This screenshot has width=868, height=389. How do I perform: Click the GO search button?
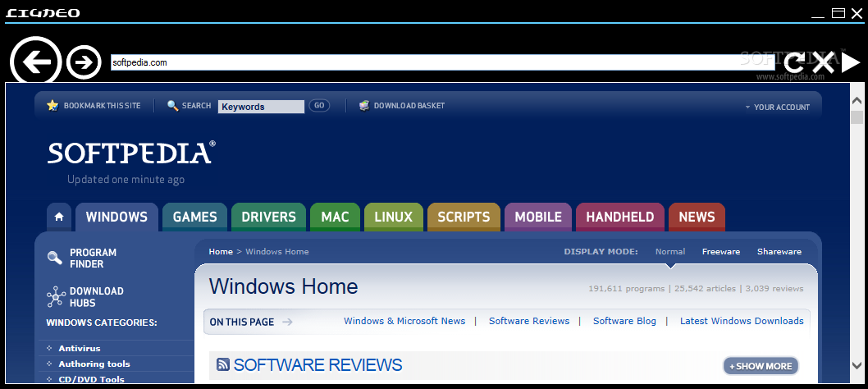pyautogui.click(x=319, y=105)
